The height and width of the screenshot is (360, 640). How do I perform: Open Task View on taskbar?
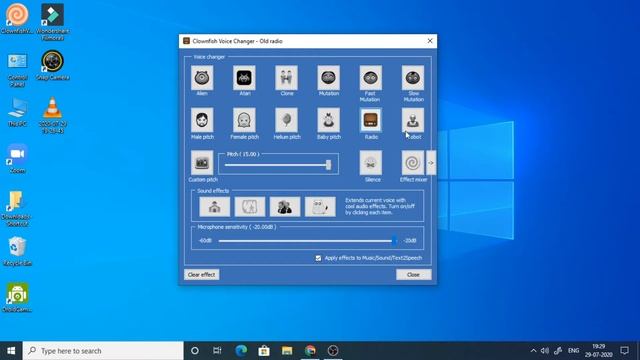(217, 351)
